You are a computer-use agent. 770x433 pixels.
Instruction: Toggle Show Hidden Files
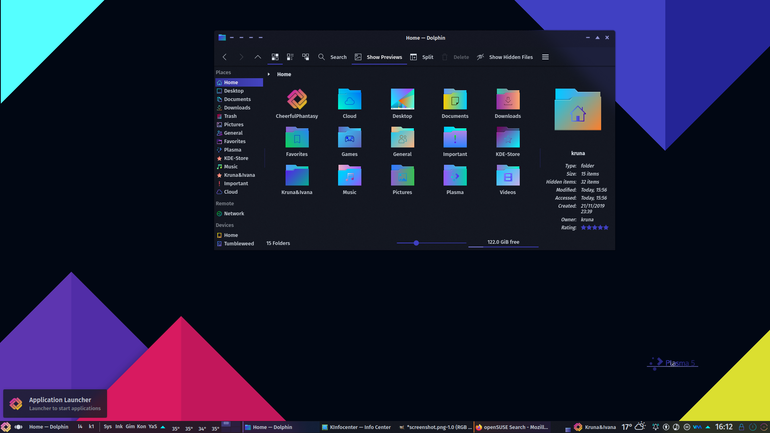[x=505, y=57]
